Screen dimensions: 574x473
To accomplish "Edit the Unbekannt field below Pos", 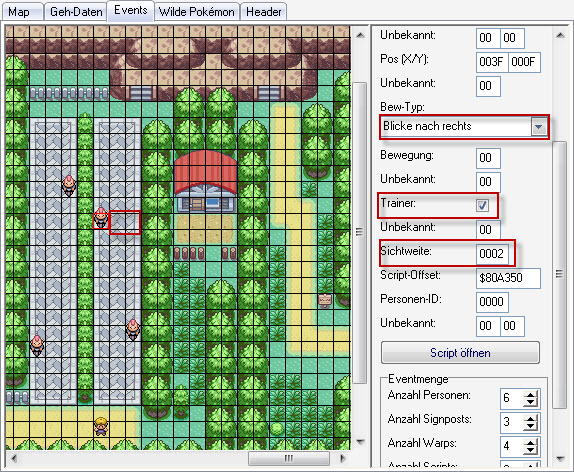I will [488, 86].
